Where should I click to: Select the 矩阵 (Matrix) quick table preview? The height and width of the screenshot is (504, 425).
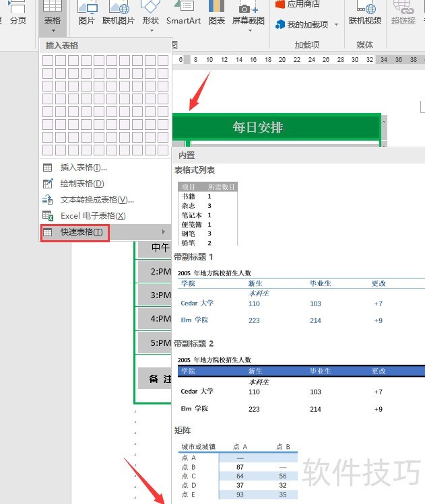[238, 470]
